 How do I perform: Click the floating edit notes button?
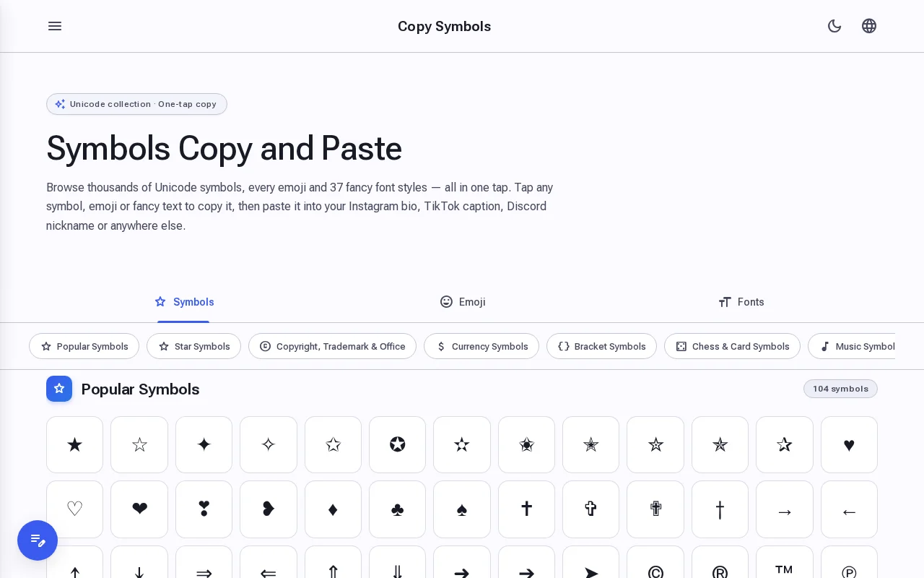pos(38,540)
